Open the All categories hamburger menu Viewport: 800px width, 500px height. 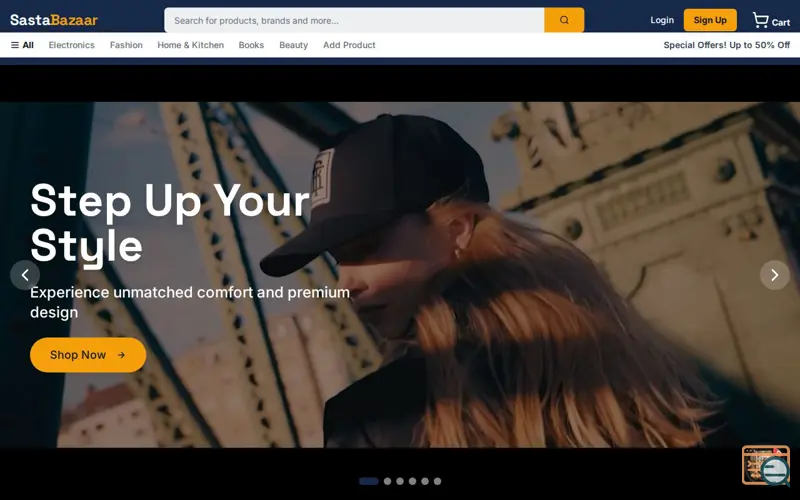coord(22,45)
